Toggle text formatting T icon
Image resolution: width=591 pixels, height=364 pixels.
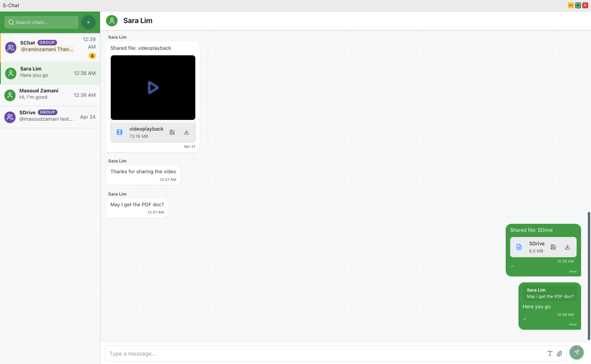point(550,354)
